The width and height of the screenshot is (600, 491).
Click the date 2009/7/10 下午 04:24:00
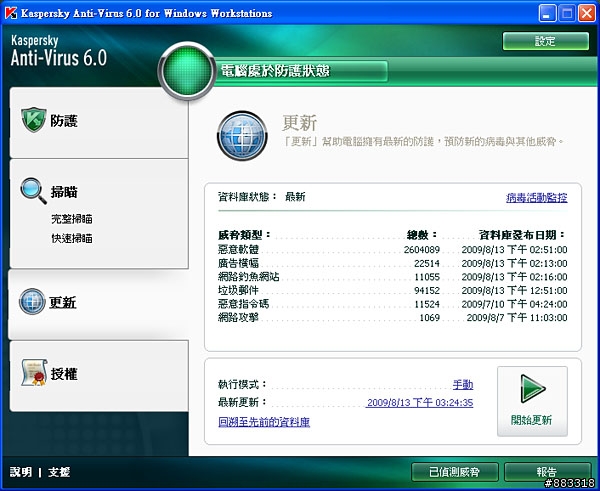pyautogui.click(x=514, y=304)
